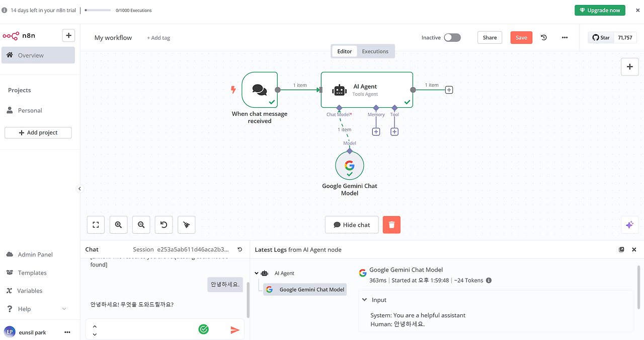644x340 pixels.
Task: Collapse the left sidebar with arrow
Action: 79,188
